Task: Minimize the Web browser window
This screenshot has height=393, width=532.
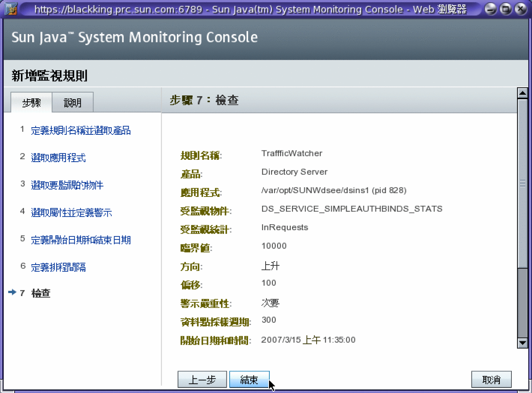Action: [490, 9]
